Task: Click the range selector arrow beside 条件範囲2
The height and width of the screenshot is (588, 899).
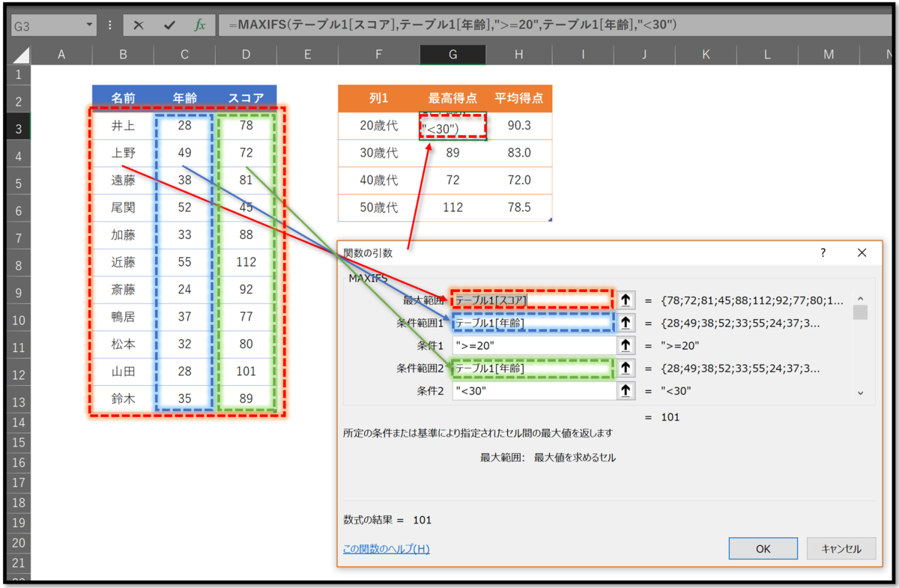Action: pos(626,368)
